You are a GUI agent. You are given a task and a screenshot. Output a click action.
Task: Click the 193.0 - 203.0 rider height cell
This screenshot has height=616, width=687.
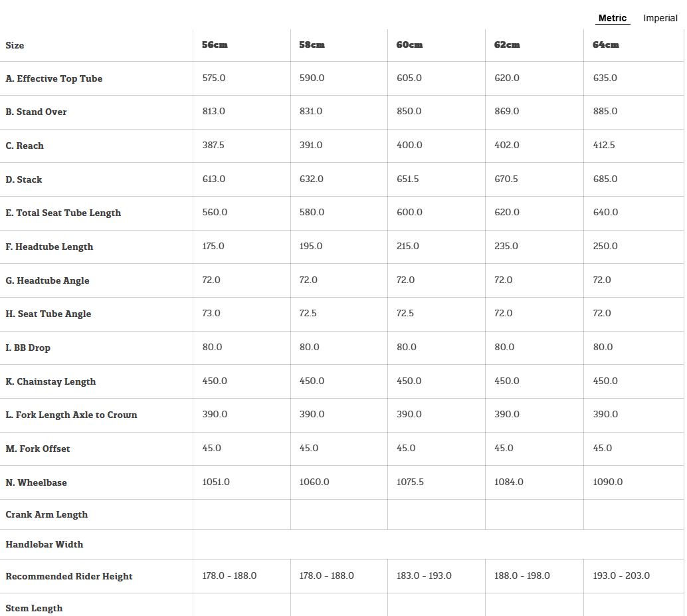point(621,575)
